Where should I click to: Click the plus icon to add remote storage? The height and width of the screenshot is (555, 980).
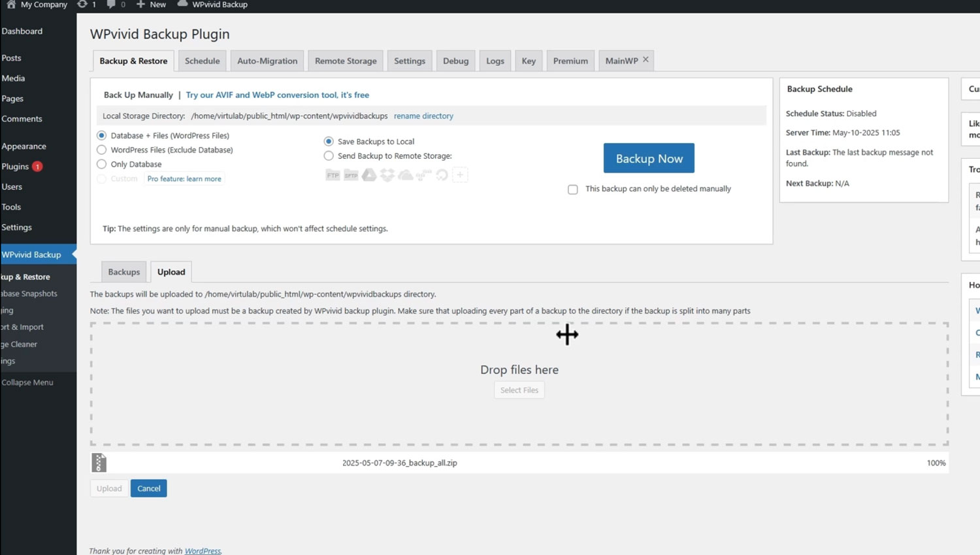(x=460, y=175)
